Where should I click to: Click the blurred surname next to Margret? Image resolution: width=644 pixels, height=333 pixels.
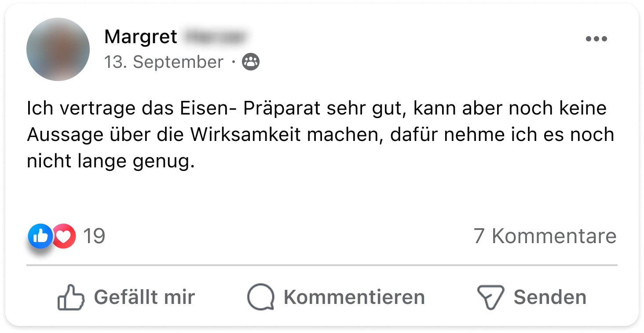tap(214, 37)
